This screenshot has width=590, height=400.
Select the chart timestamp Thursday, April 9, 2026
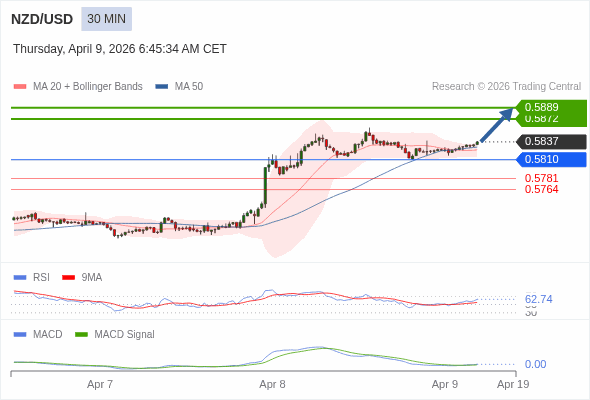pos(120,49)
